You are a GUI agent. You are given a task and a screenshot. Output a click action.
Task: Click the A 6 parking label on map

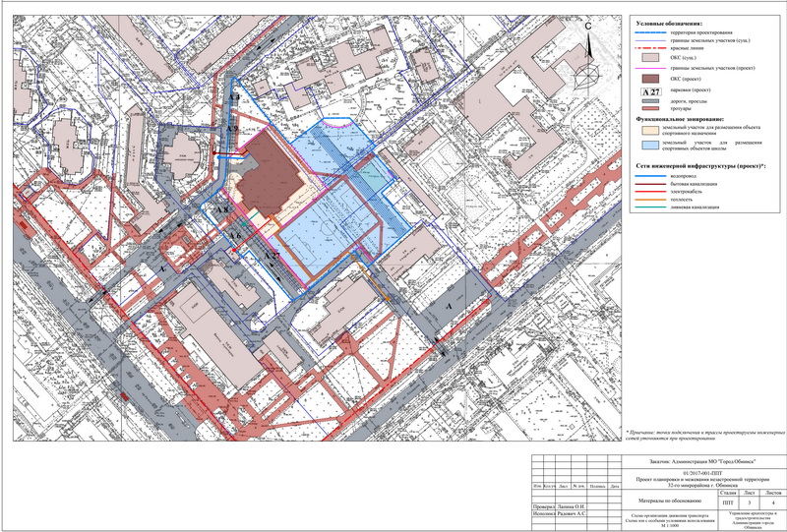coord(236,237)
